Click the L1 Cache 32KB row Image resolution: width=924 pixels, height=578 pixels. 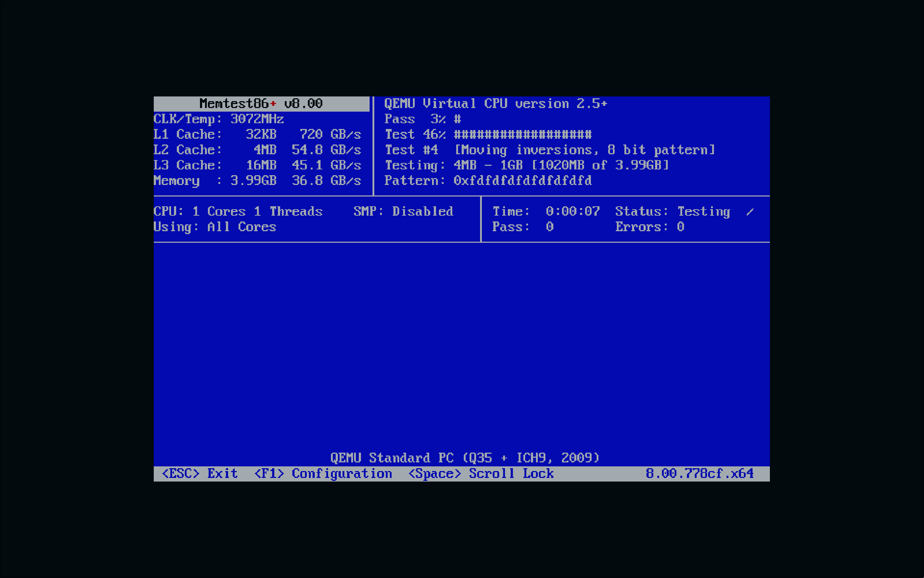click(257, 134)
